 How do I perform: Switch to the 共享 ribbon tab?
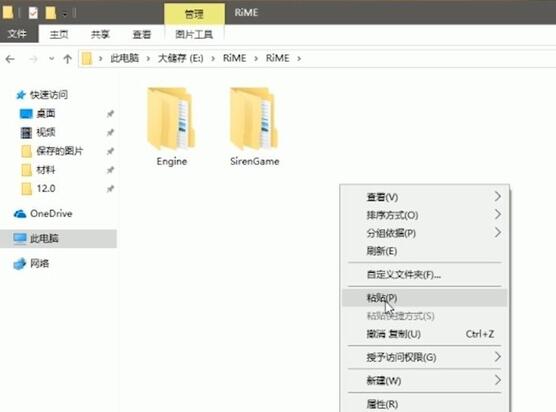coord(100,34)
